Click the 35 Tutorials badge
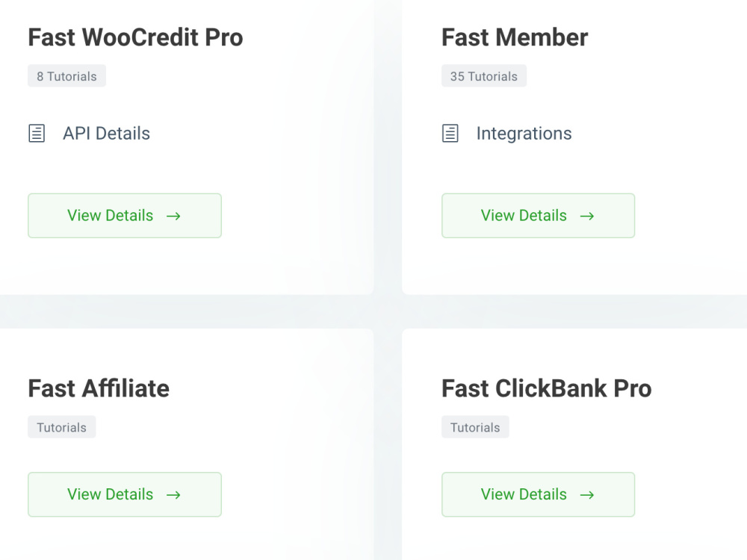The width and height of the screenshot is (747, 560). pos(484,76)
